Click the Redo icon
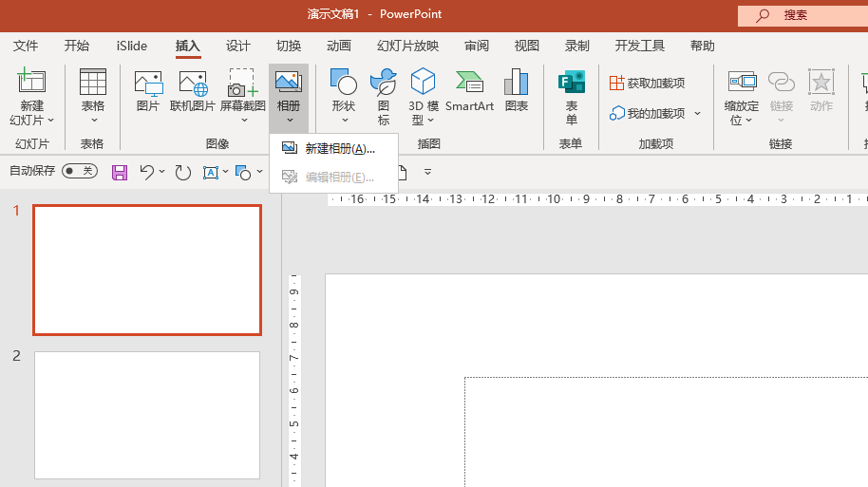The width and height of the screenshot is (868, 487). pyautogui.click(x=182, y=173)
